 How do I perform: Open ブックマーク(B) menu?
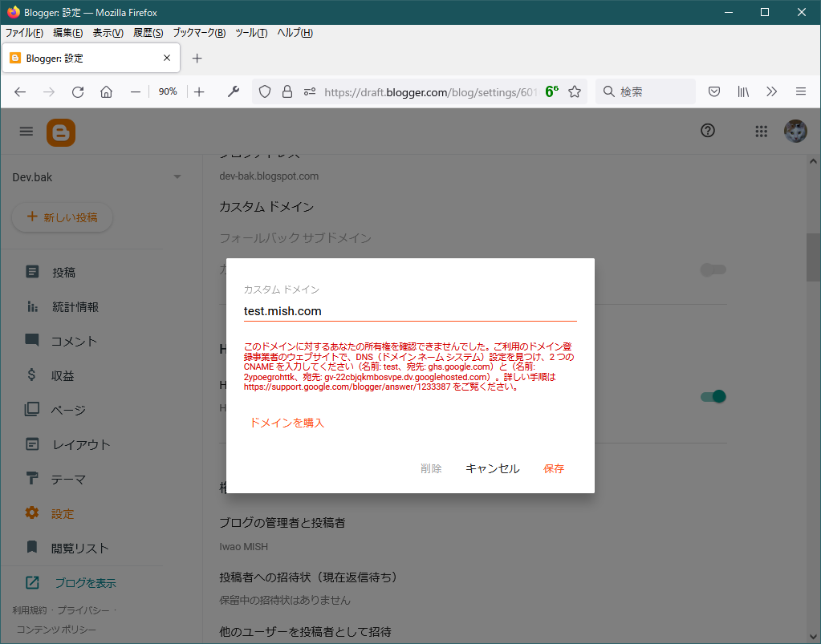pyautogui.click(x=199, y=33)
